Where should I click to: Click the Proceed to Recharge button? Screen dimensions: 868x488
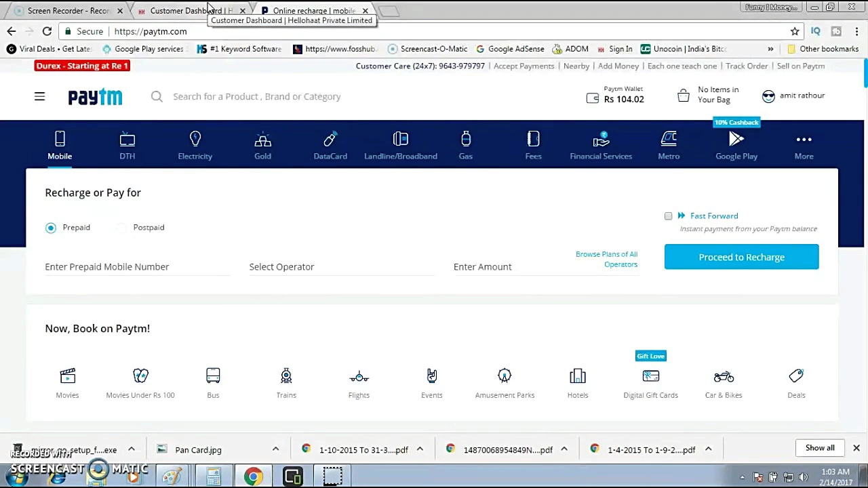tap(742, 257)
